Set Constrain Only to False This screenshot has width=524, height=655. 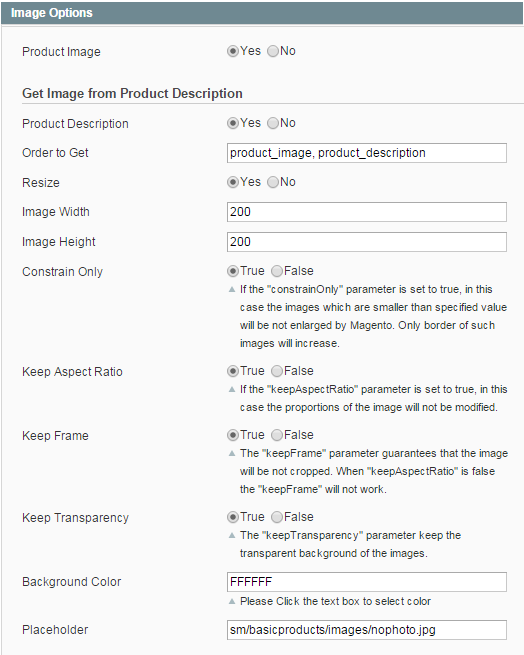pos(277,271)
